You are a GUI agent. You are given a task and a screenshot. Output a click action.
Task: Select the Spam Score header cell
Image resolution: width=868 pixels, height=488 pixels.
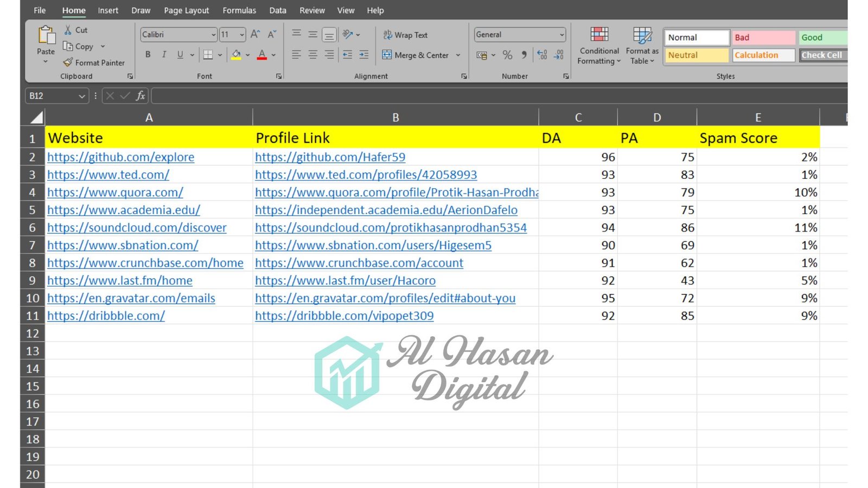758,138
